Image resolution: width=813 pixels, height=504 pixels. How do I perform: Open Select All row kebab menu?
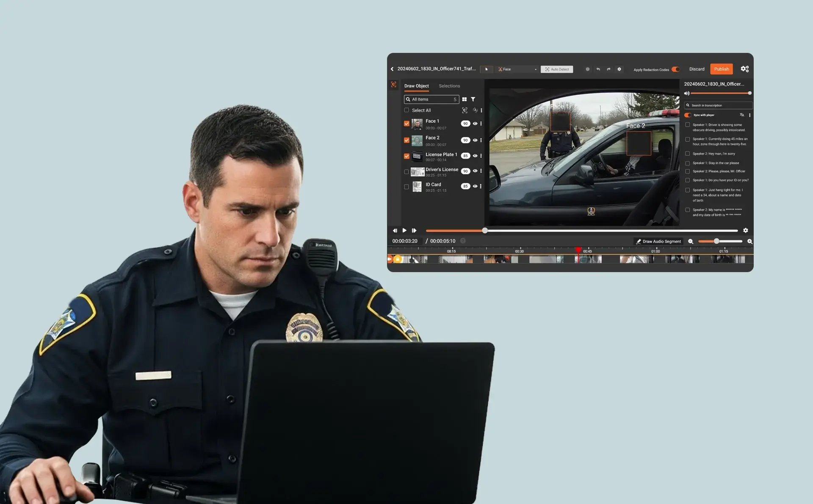tap(481, 110)
